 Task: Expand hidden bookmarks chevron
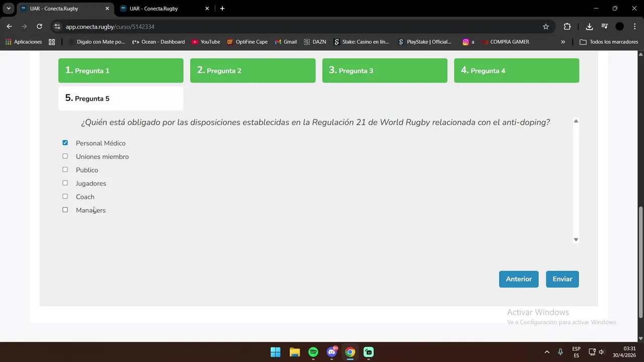pos(563,42)
